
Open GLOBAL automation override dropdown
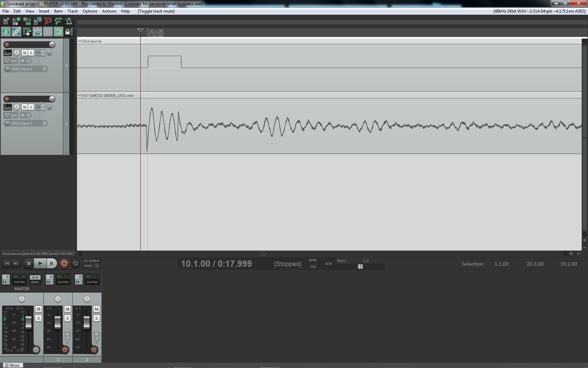pos(92,264)
